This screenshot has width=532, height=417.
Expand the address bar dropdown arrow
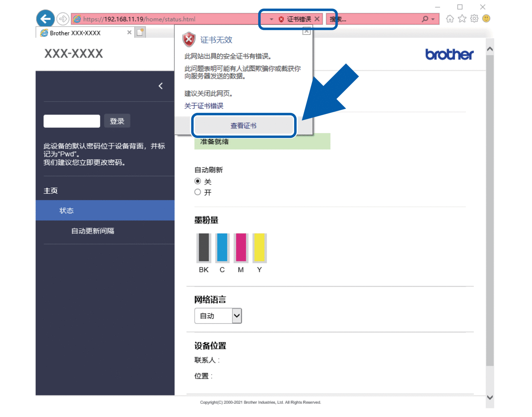271,19
